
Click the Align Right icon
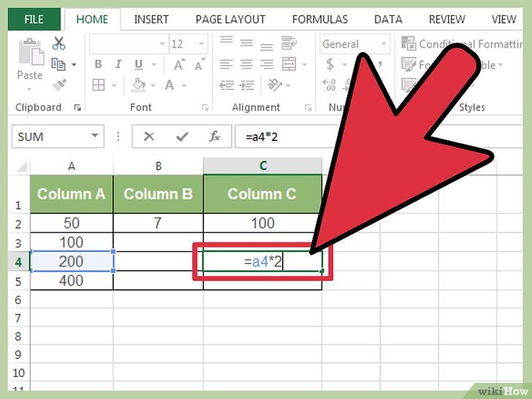[x=267, y=64]
